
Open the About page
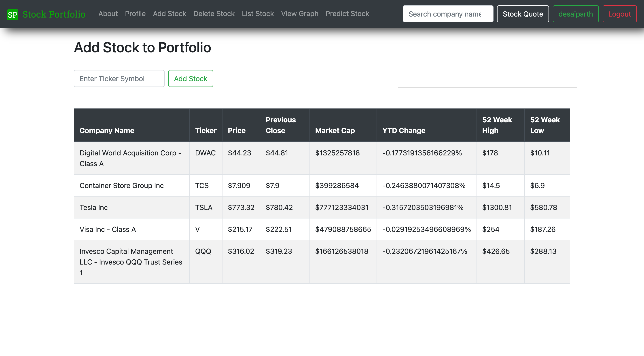point(108,13)
